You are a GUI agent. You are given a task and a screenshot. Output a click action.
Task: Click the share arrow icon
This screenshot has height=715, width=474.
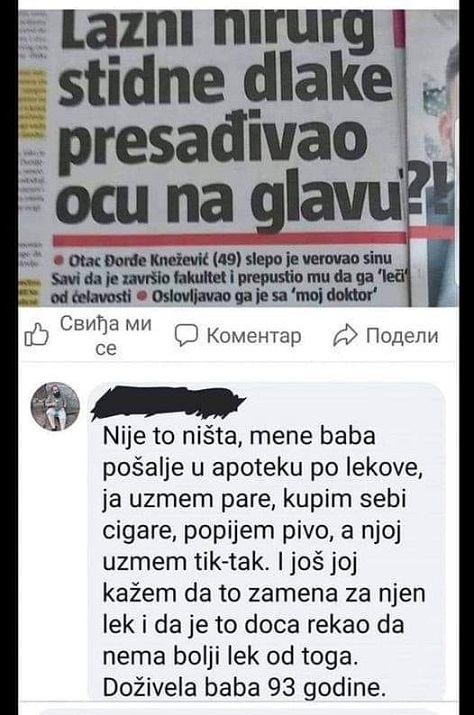[x=344, y=336]
